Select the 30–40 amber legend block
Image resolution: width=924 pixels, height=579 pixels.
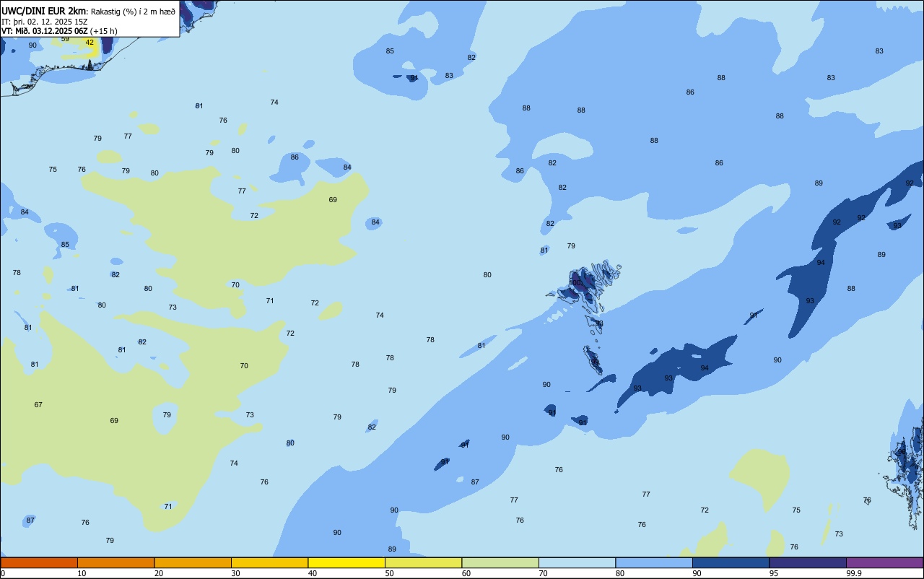(269, 562)
